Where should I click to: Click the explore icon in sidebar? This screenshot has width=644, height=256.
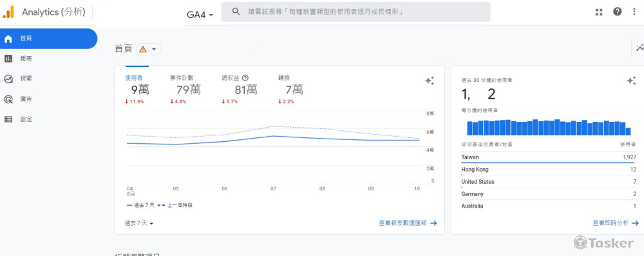point(8,79)
